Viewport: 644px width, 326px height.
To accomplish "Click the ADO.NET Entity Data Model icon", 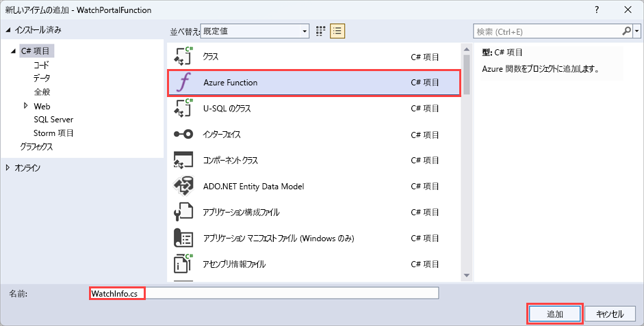I will (183, 186).
